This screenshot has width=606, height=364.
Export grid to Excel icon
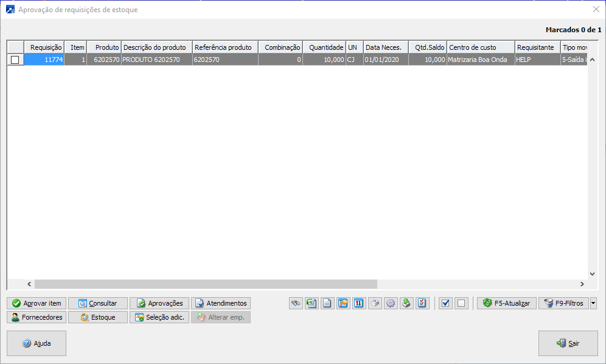click(312, 303)
